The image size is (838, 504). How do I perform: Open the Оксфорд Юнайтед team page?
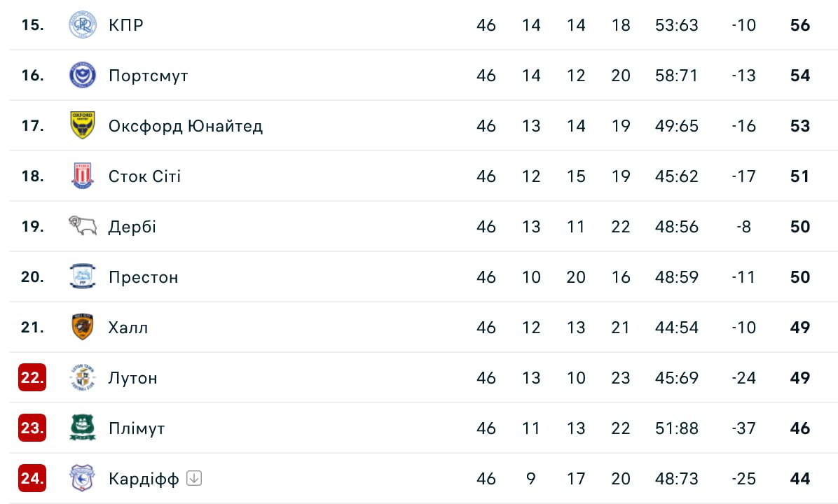pos(186,126)
